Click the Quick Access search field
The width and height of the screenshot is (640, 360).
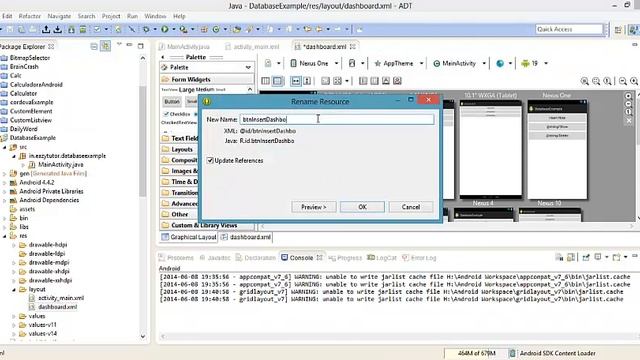569,29
